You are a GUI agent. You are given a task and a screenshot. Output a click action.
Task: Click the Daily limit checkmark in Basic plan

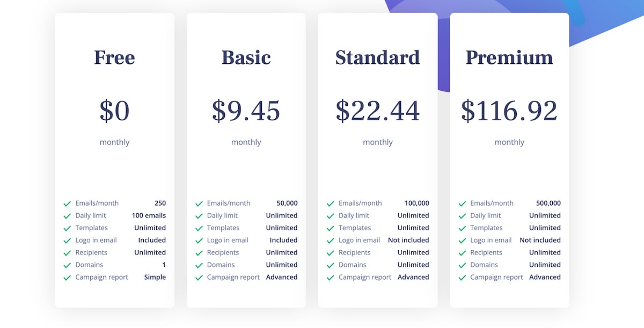(199, 216)
